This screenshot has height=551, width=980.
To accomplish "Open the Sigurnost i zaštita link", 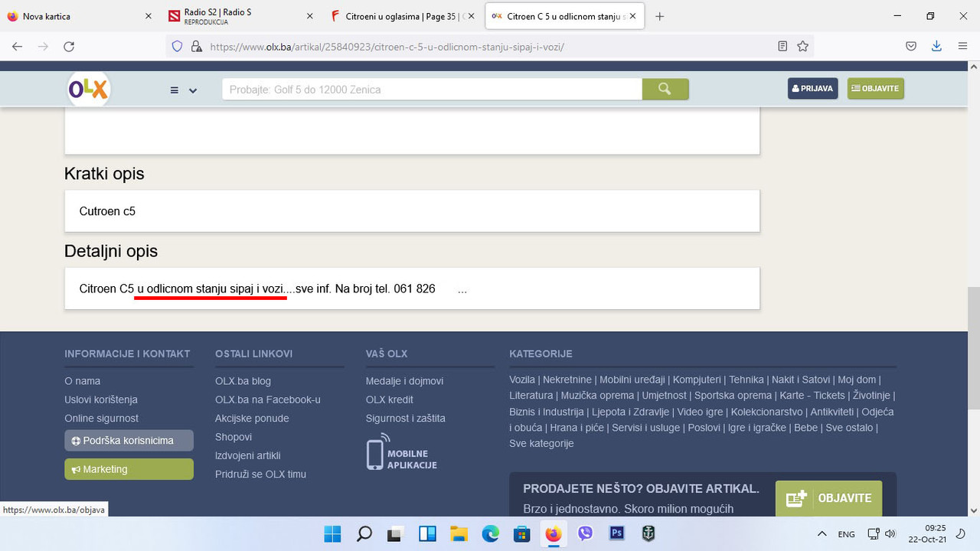I will (406, 419).
